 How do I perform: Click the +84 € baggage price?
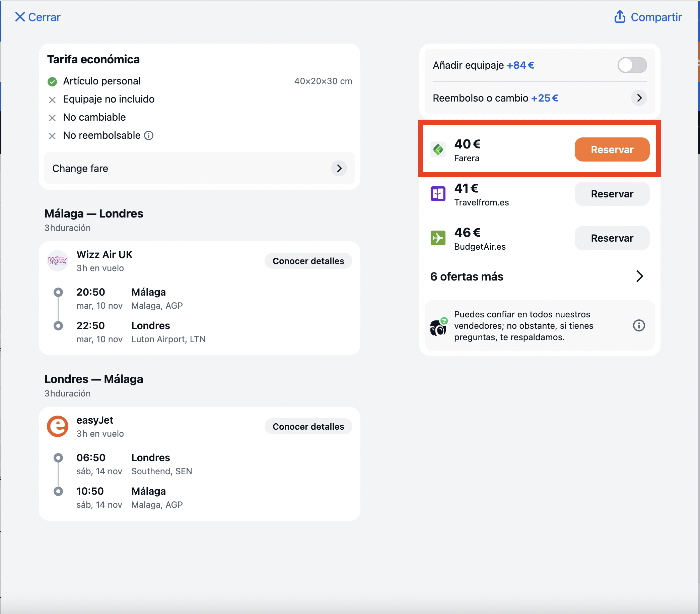tap(520, 65)
